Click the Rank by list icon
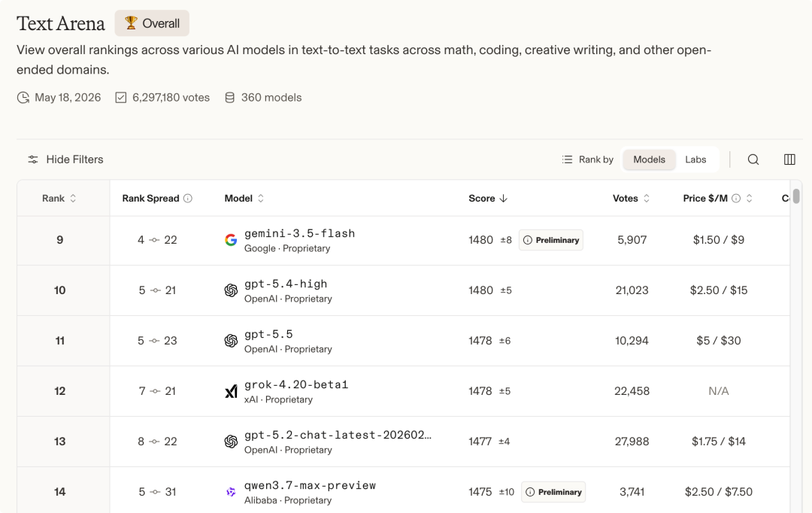Screen dimensions: 812x513 click(568, 159)
